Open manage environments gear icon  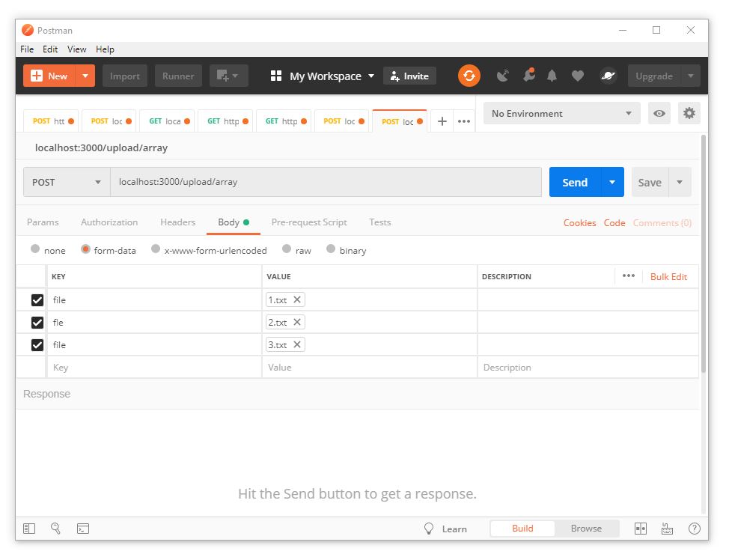pos(689,113)
